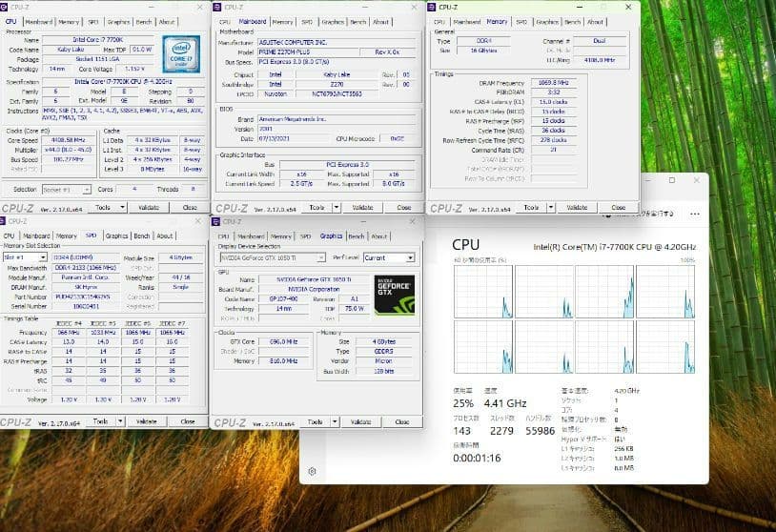Open About tab in the CPU tab window

[x=167, y=22]
